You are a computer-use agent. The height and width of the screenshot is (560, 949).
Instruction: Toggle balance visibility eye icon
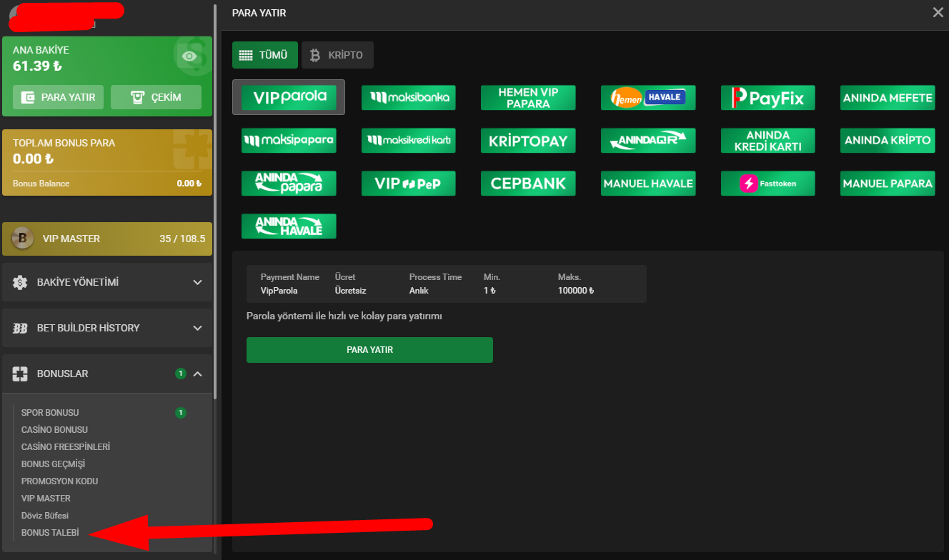pos(189,56)
